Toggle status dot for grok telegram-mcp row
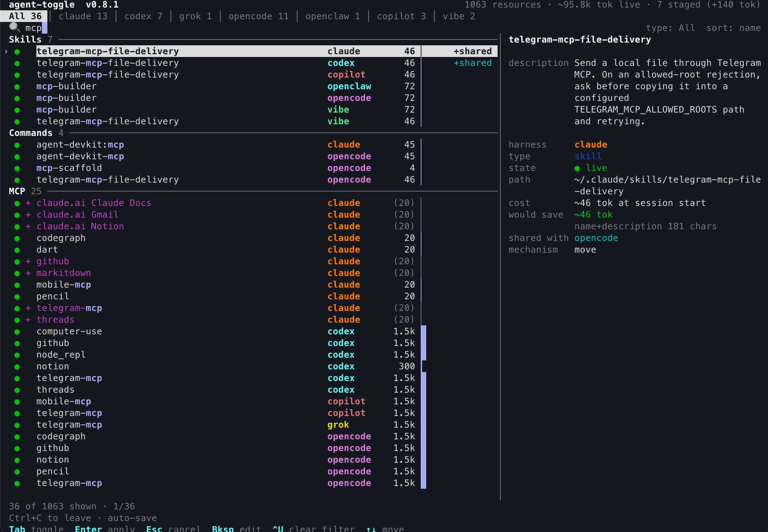Viewport: 768px width, 532px height. (17, 425)
